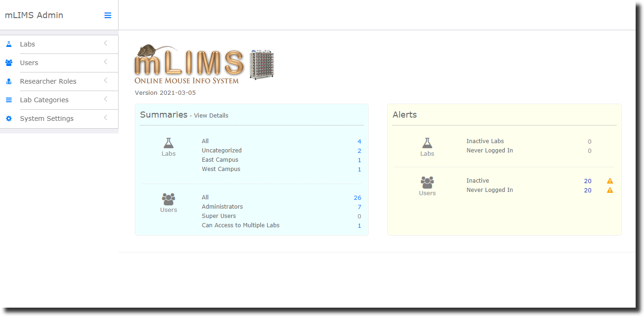Image resolution: width=644 pixels, height=316 pixels.
Task: Click the hamburger menu toggle icon
Action: pos(108,15)
